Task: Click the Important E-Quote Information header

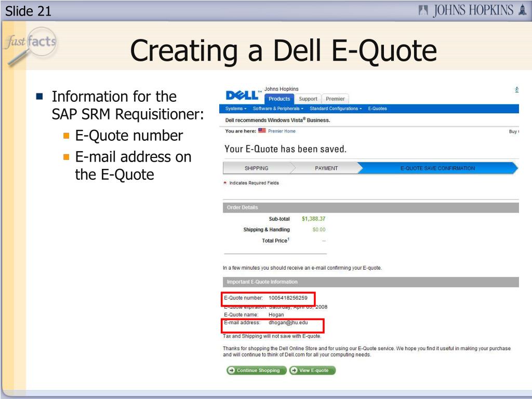Action: (371, 282)
